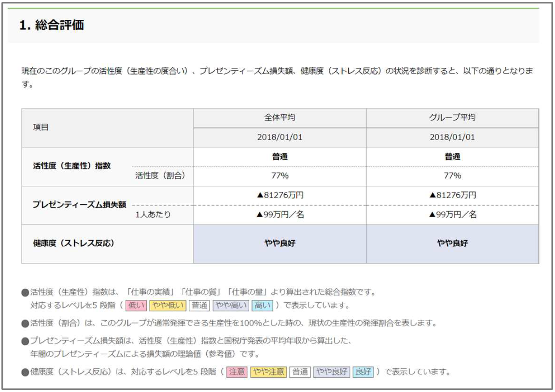This screenshot has width=555, height=392.
Task: Click the グループ平均 column header
Action: pyautogui.click(x=452, y=118)
